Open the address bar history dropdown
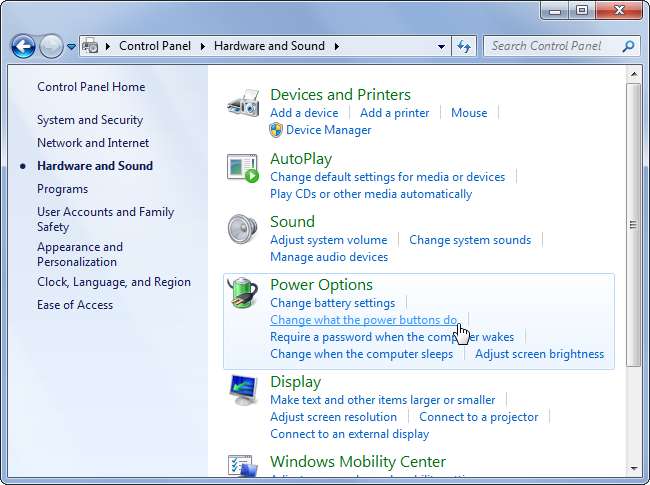Viewport: 650px width, 485px height. point(442,46)
